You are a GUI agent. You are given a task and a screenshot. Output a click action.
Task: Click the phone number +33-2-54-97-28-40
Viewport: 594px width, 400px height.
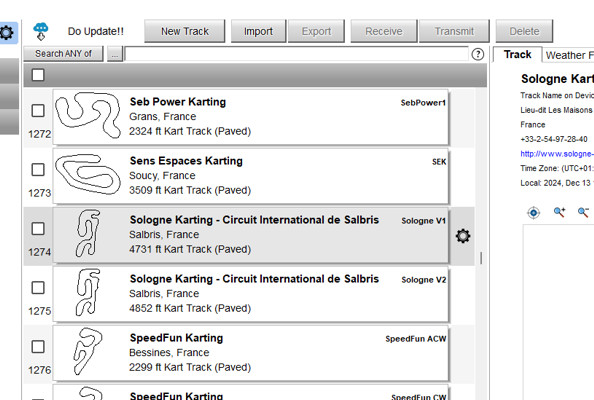[554, 139]
